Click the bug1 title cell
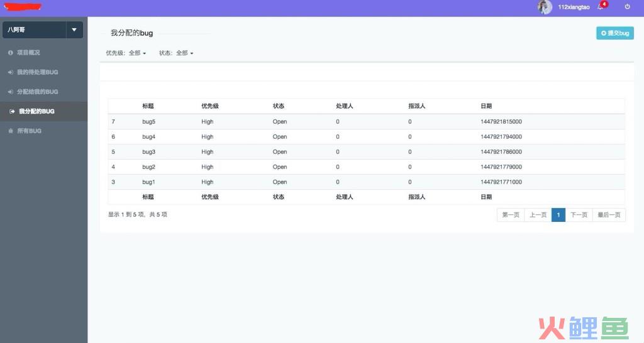The height and width of the screenshot is (343, 644). pyautogui.click(x=148, y=182)
